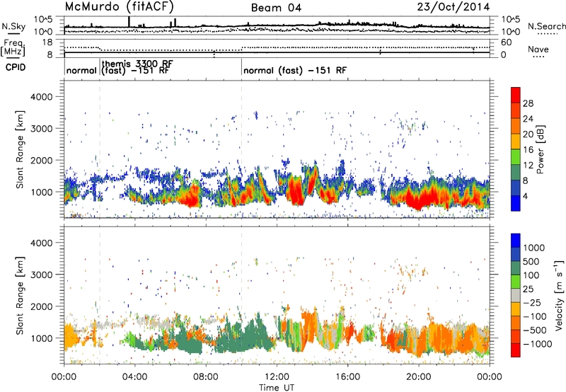Click the '-25' tick on Velocity scale
566x392 pixels.
coord(532,302)
